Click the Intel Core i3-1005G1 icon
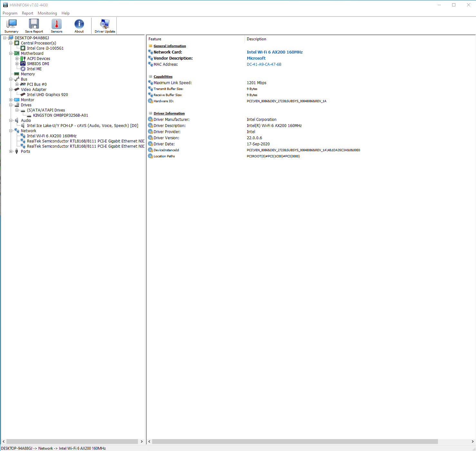476x451 pixels. point(23,48)
